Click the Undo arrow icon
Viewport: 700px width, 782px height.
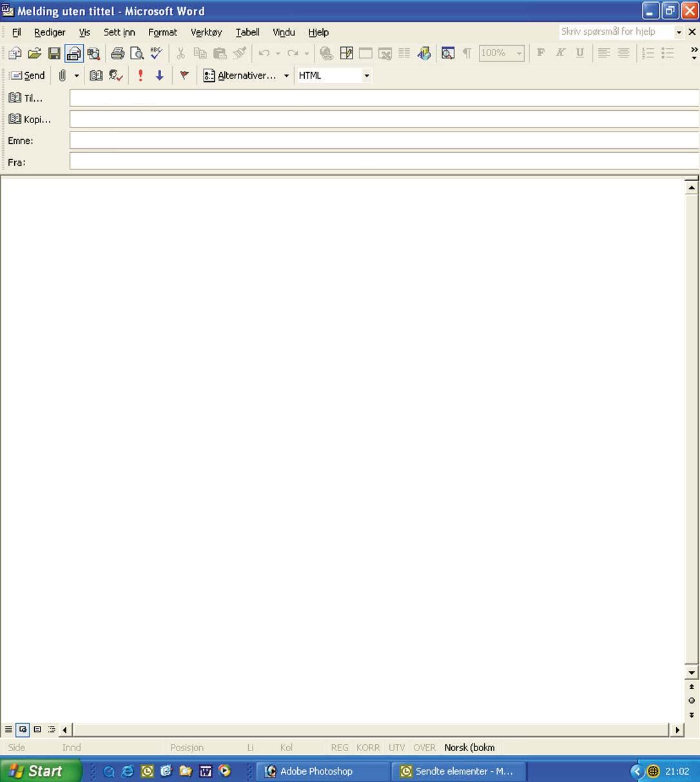coord(264,54)
